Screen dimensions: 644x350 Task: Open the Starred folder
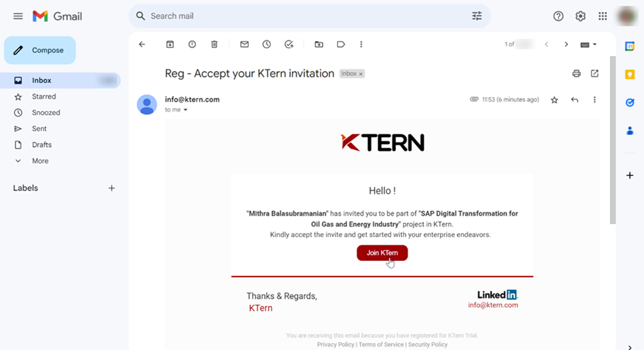pyautogui.click(x=44, y=97)
